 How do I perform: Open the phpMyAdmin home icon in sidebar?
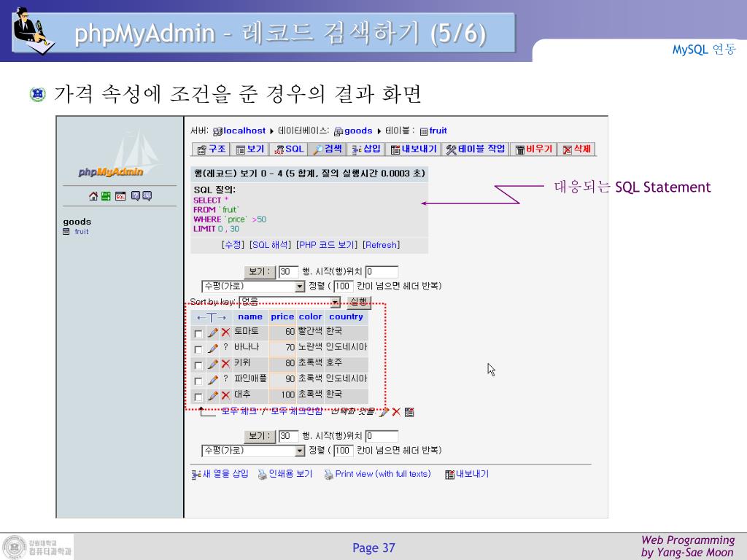click(x=93, y=195)
